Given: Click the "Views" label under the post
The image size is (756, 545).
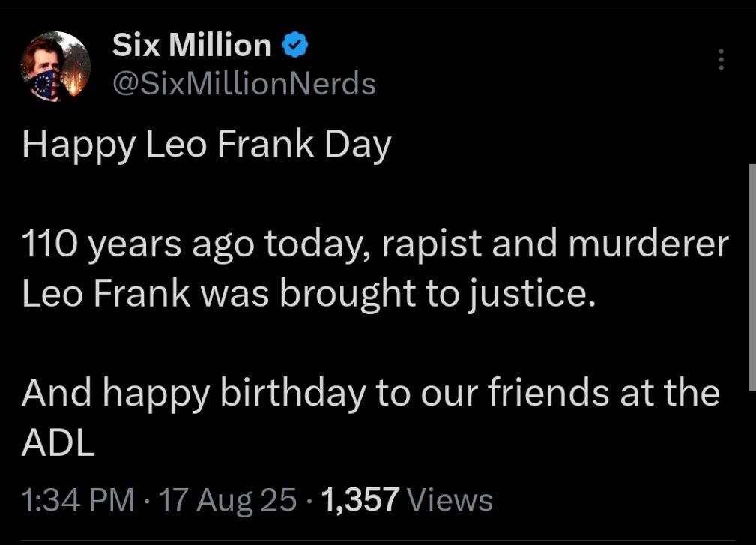Looking at the screenshot, I should [x=453, y=499].
